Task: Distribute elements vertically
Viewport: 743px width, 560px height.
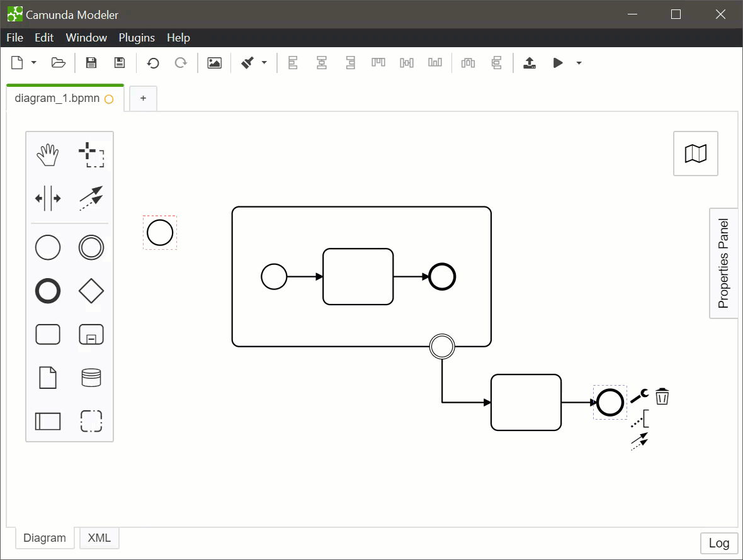Action: point(496,62)
